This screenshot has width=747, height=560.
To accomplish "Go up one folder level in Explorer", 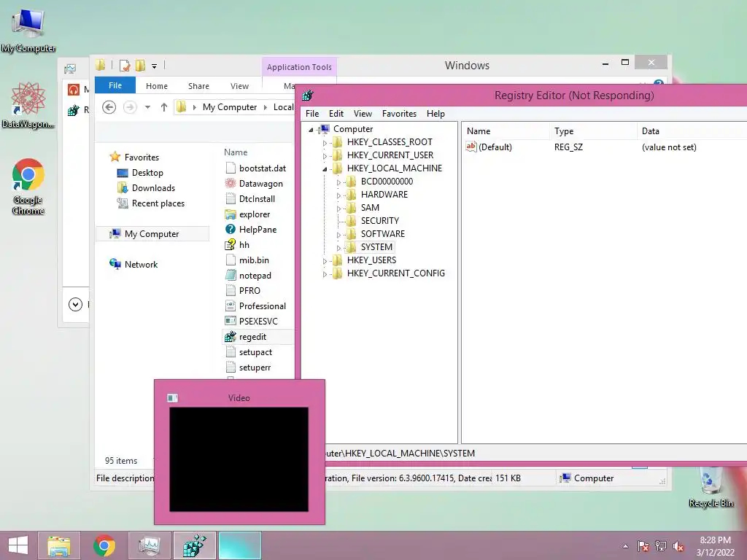I will pyautogui.click(x=164, y=107).
